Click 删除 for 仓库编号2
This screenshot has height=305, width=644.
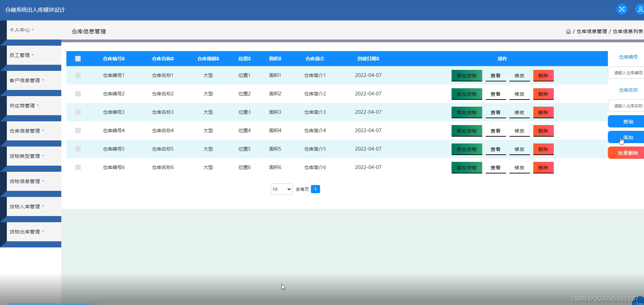click(543, 94)
